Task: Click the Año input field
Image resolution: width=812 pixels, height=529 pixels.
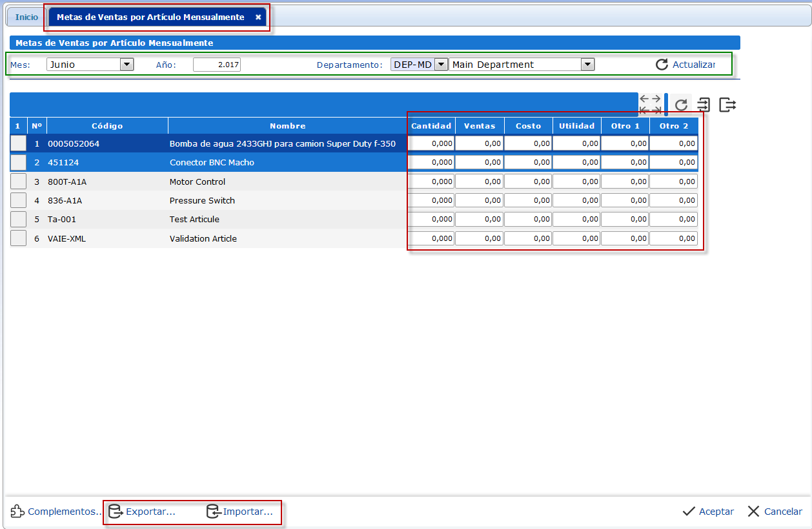Action: [217, 65]
